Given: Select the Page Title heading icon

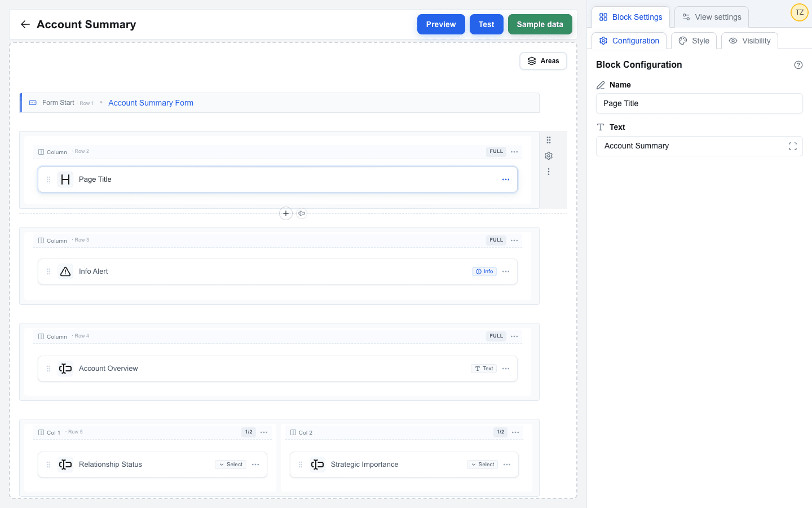Looking at the screenshot, I should (65, 179).
